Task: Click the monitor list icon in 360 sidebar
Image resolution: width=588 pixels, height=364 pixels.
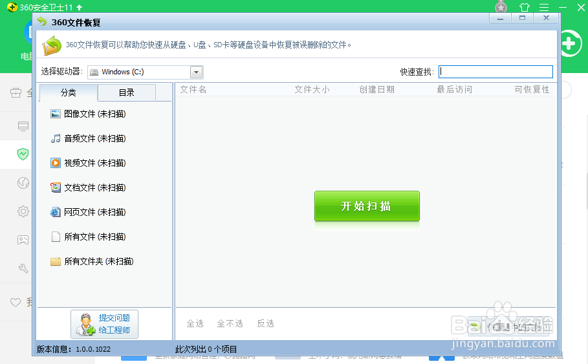Action: [x=23, y=126]
